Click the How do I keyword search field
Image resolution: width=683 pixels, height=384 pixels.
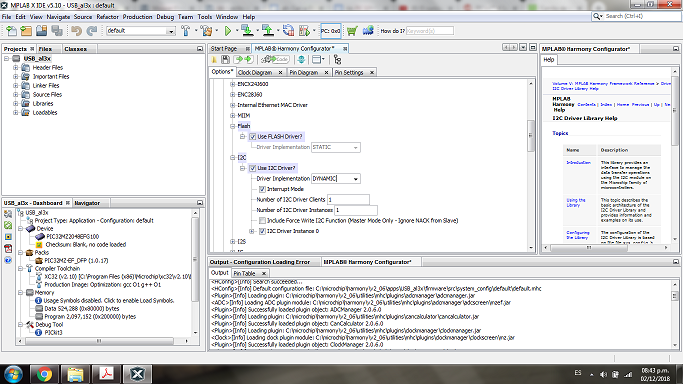429,31
